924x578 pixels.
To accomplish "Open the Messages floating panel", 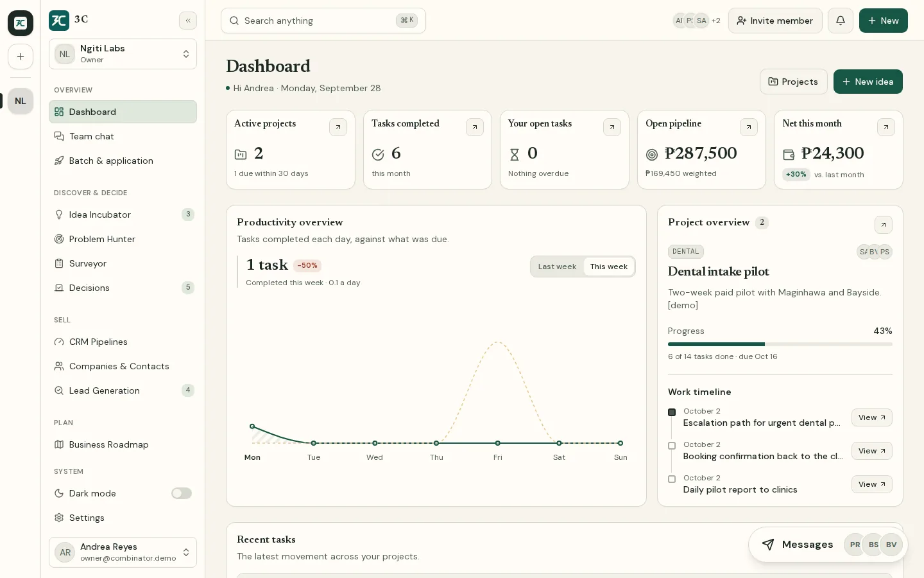I will click(x=828, y=545).
